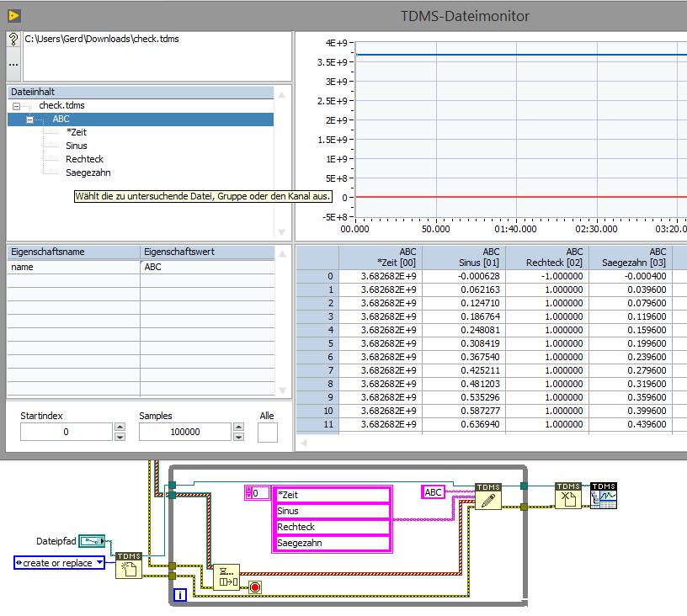
Task: Click the TDMS File Viewer node
Action: tap(604, 497)
